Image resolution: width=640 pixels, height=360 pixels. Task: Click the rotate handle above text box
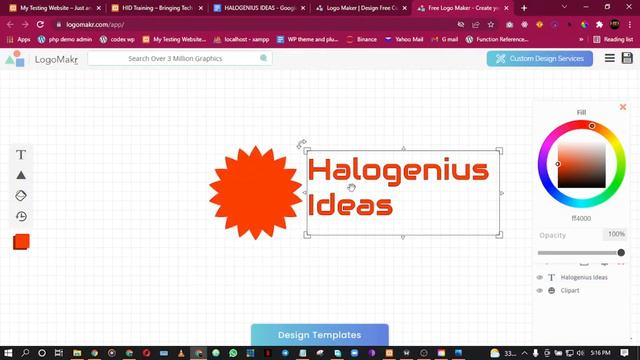[x=301, y=143]
